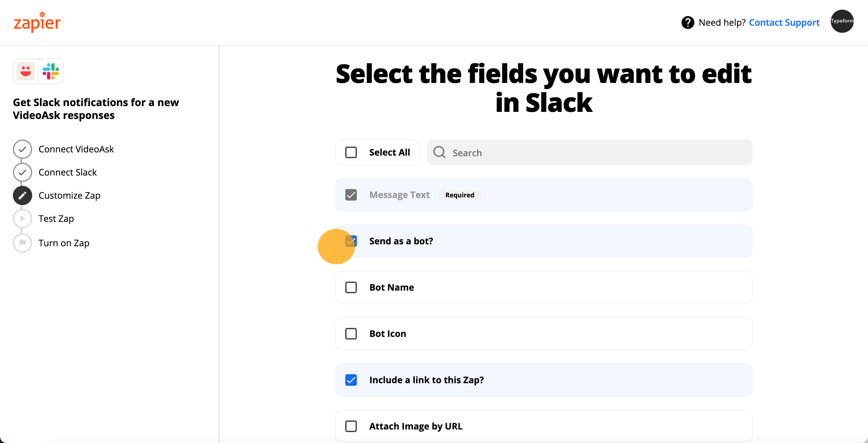Open the Typeform account avatar

[842, 21]
